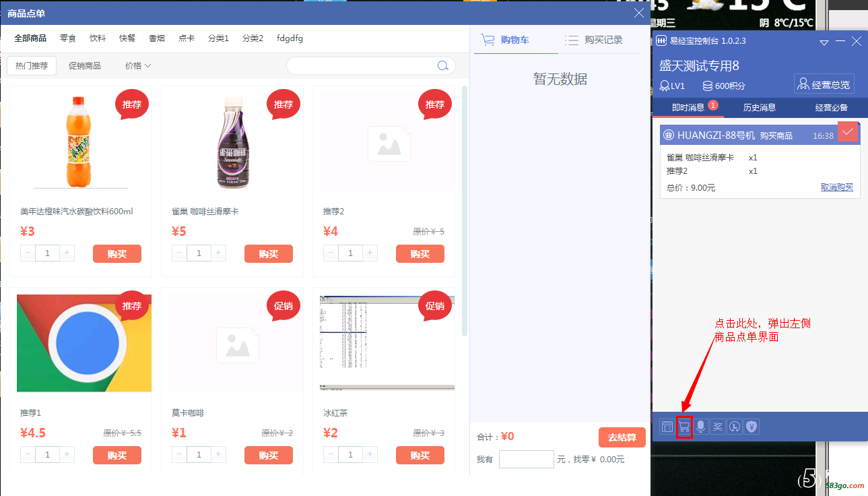Image resolution: width=868 pixels, height=496 pixels.
Task: Click the payment amount input field
Action: [x=526, y=460]
